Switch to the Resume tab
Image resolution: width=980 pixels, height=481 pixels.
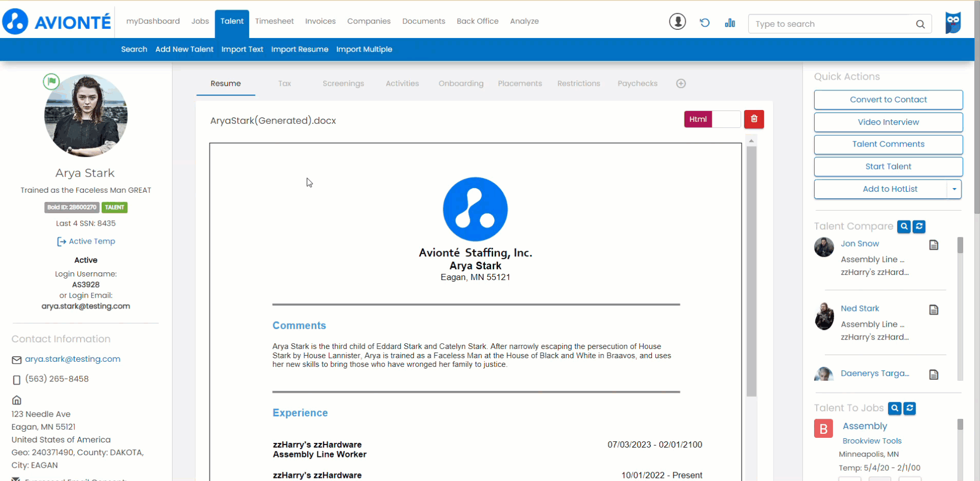pyautogui.click(x=225, y=84)
